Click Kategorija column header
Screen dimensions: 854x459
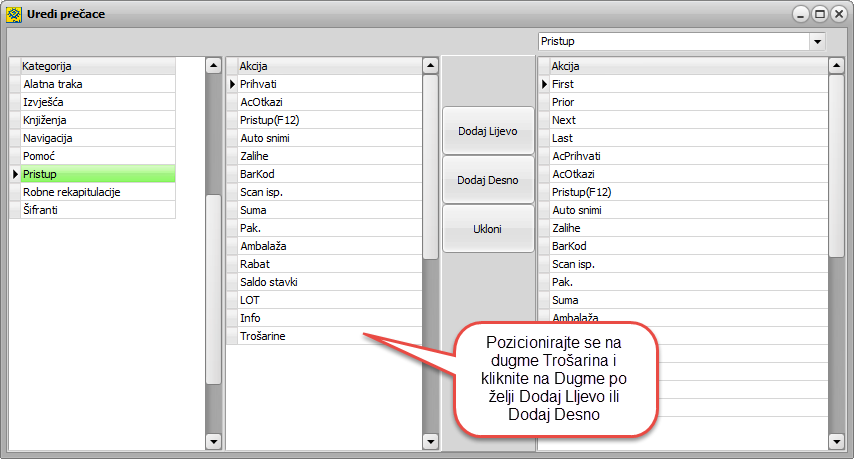(x=97, y=66)
